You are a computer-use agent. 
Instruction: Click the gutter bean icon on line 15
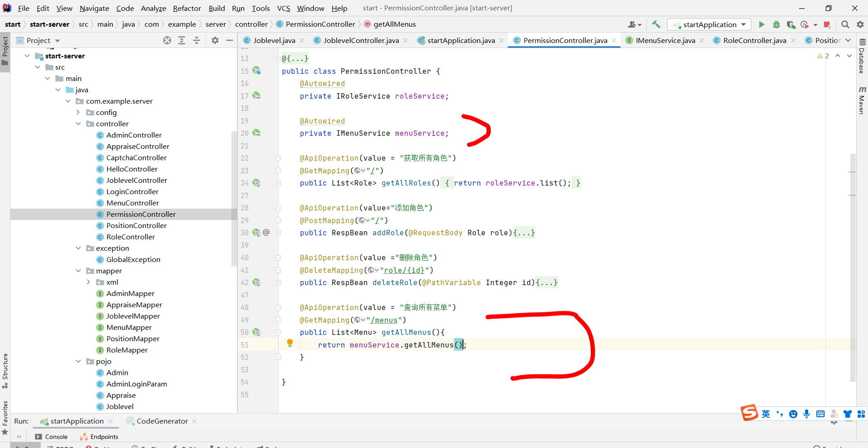point(256,71)
